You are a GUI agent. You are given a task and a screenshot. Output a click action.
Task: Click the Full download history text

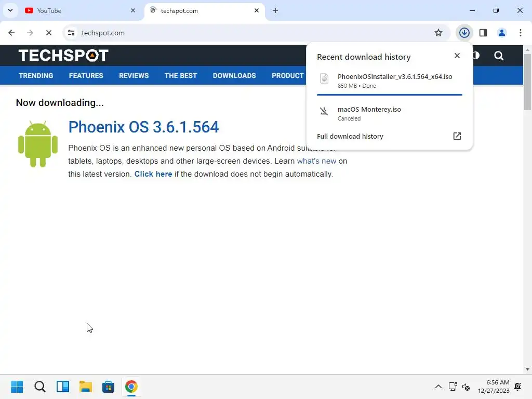pyautogui.click(x=350, y=137)
